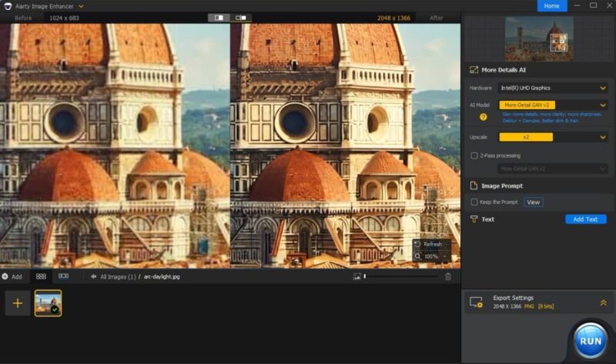616x364 pixels.
Task: Click the More Details AI panel icon
Action: [474, 70]
